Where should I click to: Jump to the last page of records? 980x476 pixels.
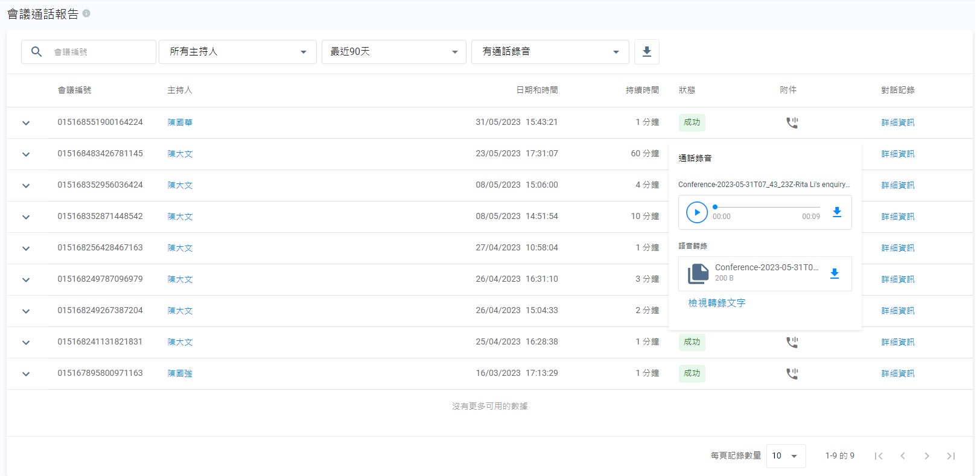pos(950,456)
